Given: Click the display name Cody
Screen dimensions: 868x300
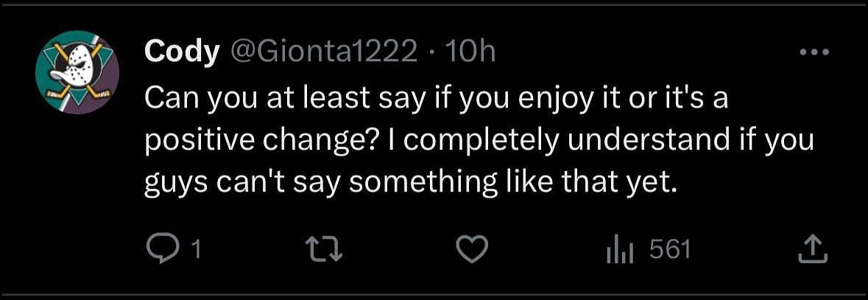Looking at the screenshot, I should point(181,52).
